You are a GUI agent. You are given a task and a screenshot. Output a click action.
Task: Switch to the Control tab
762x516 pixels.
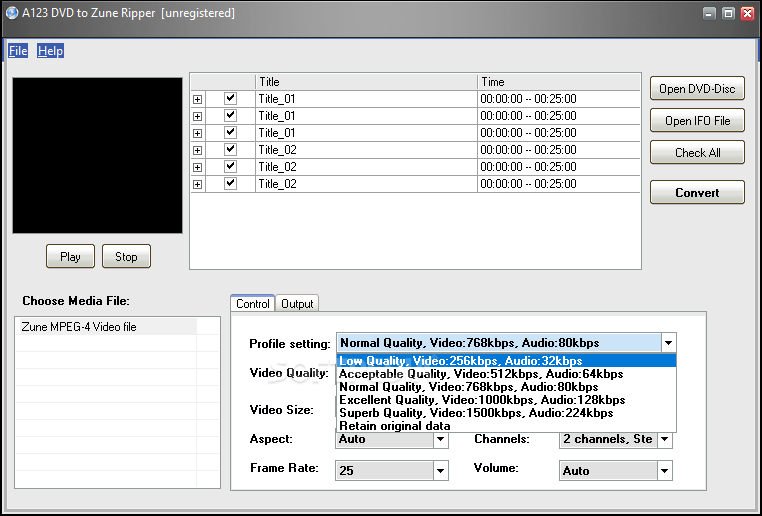click(253, 304)
